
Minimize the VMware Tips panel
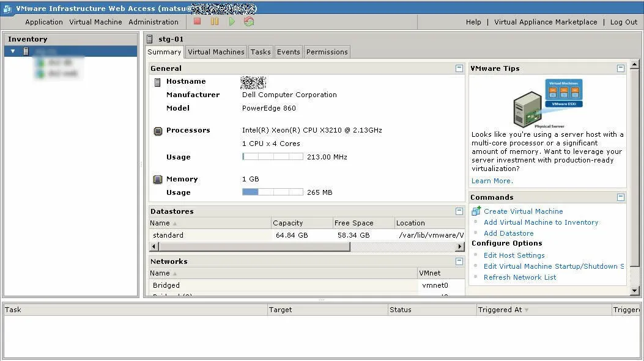click(621, 68)
